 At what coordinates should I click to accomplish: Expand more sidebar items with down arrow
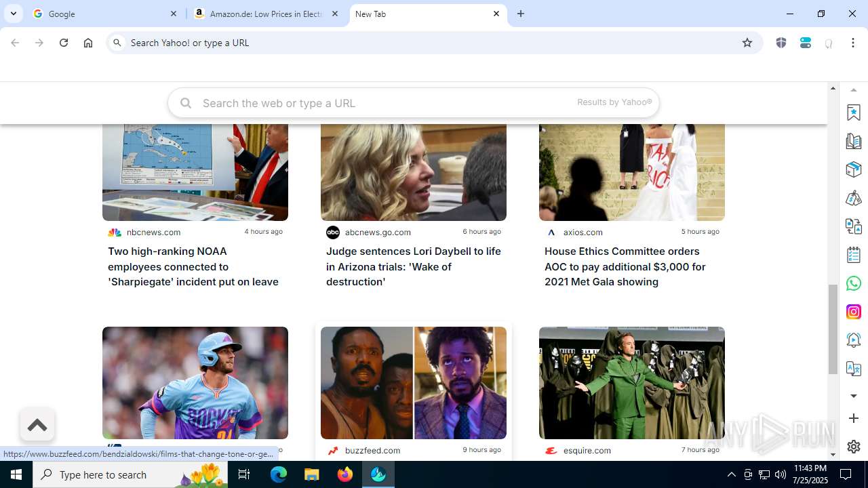coord(854,396)
